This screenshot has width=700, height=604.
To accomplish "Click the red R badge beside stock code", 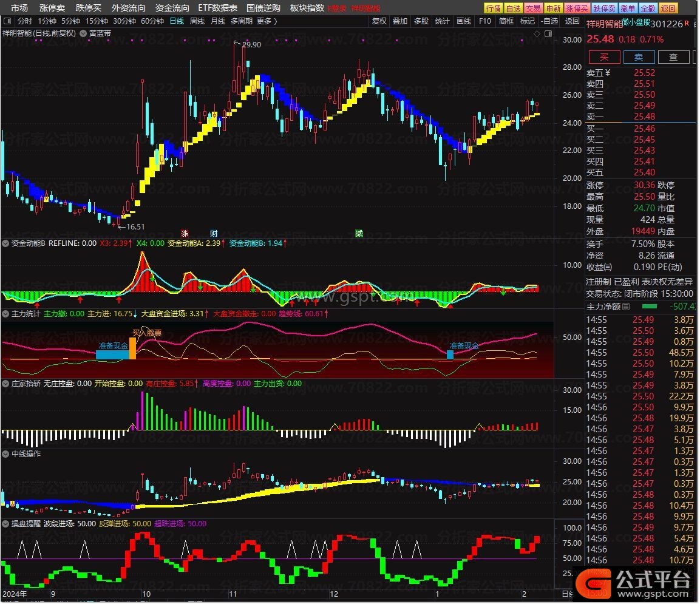I will (x=687, y=22).
